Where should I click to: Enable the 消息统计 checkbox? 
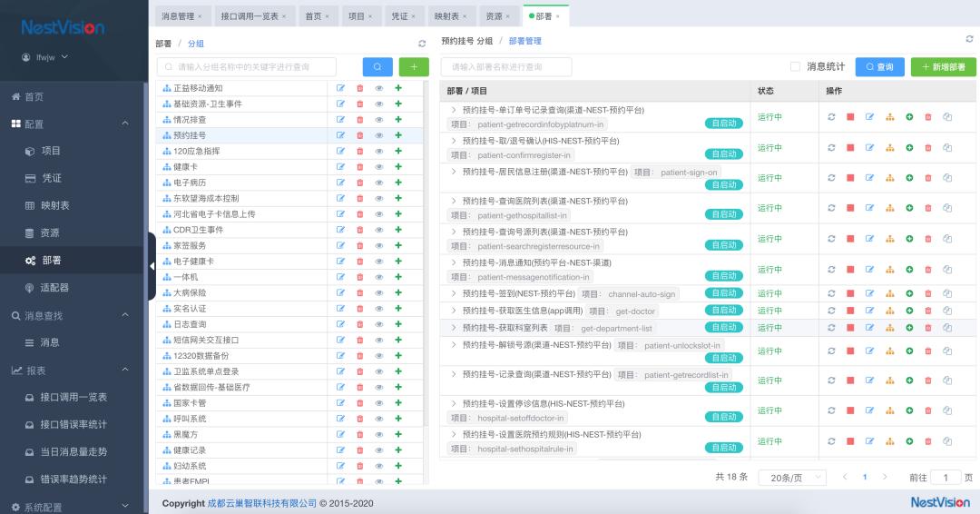795,66
